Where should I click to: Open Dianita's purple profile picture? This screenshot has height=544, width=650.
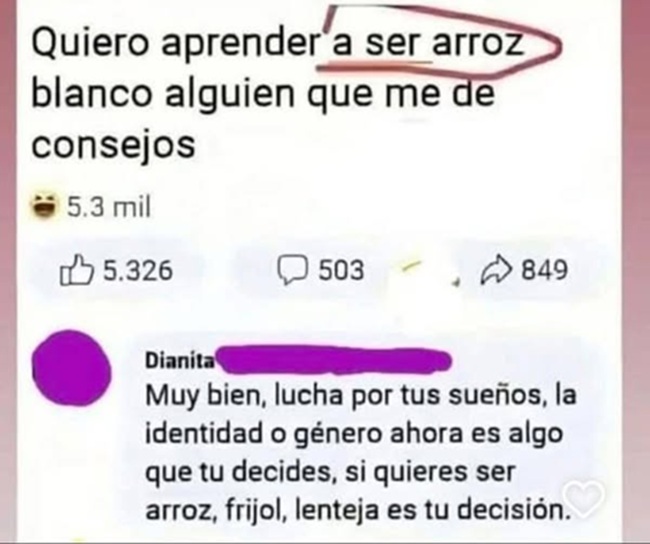click(72, 368)
